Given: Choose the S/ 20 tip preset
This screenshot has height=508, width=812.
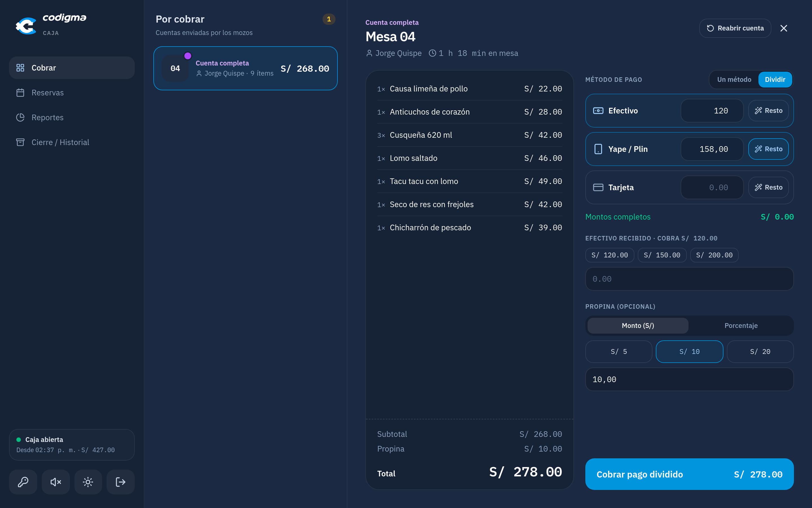Looking at the screenshot, I should (x=760, y=351).
